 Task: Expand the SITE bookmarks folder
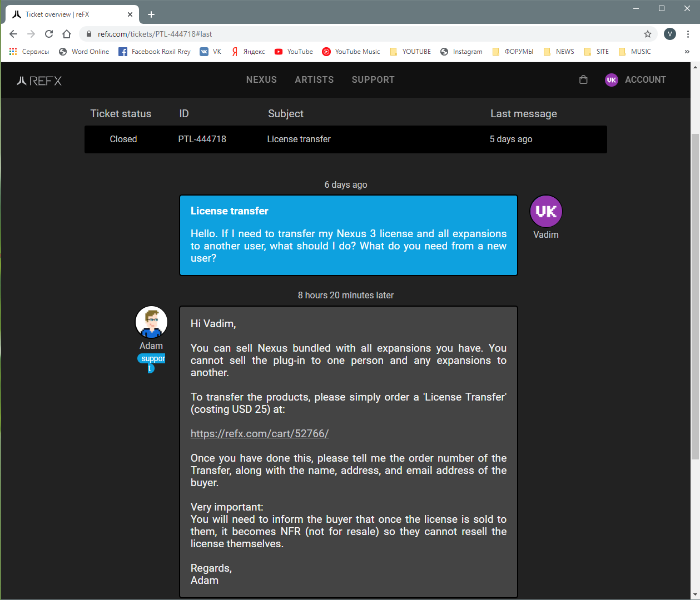coord(596,52)
